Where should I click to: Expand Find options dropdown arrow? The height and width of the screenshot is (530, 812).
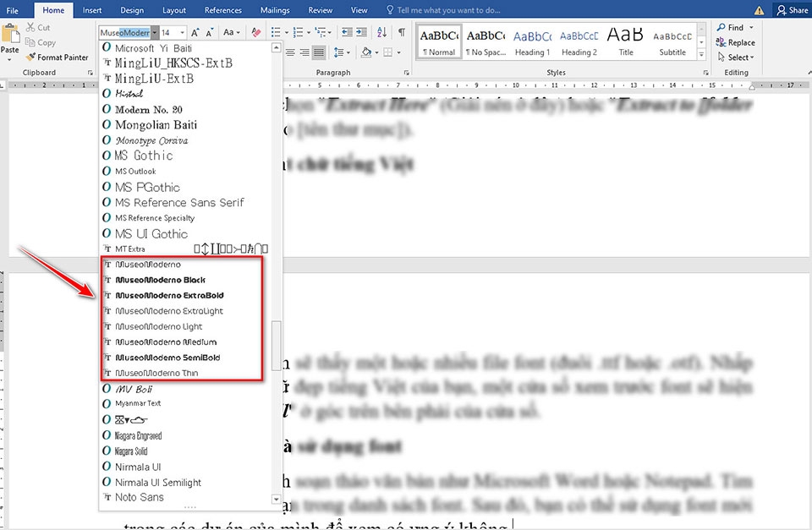pos(751,27)
